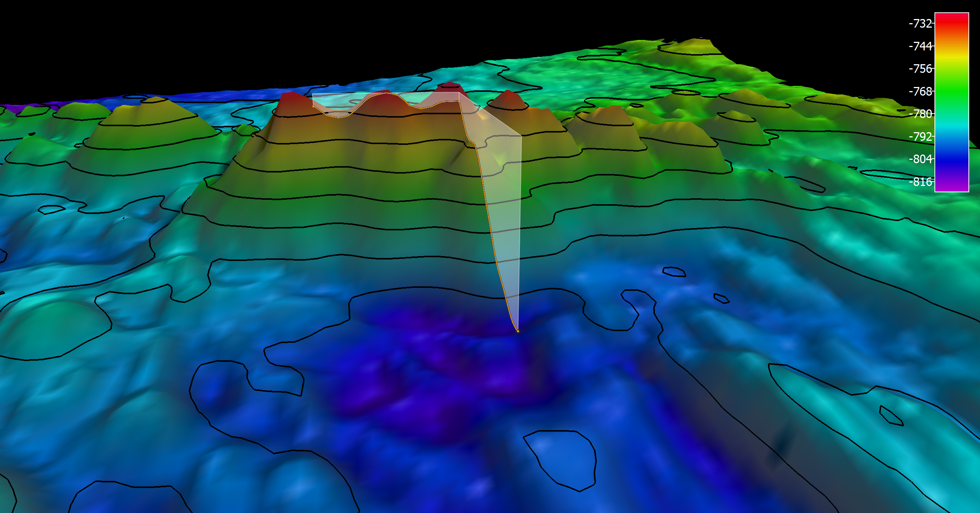The height and width of the screenshot is (513, 980).
Task: Select the -732 legend label
Action: click(x=920, y=24)
